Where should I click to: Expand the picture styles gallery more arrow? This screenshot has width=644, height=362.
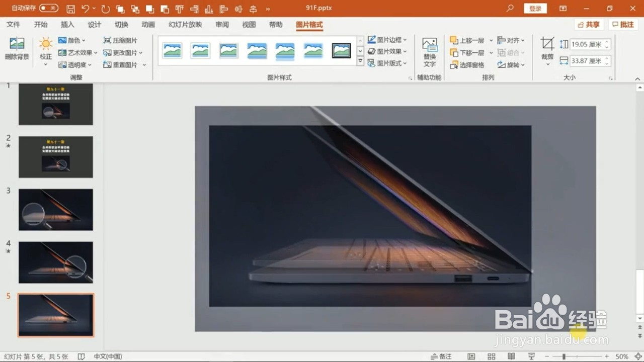[360, 61]
